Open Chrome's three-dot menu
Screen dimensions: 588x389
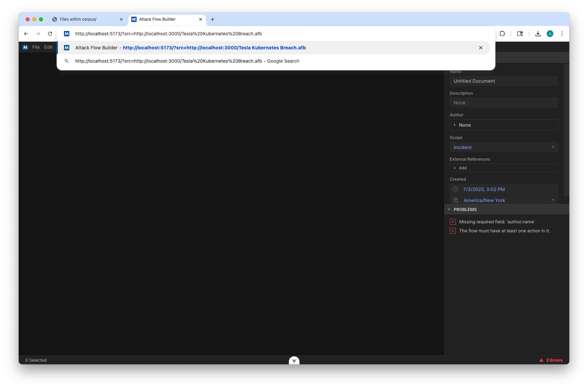tap(562, 34)
